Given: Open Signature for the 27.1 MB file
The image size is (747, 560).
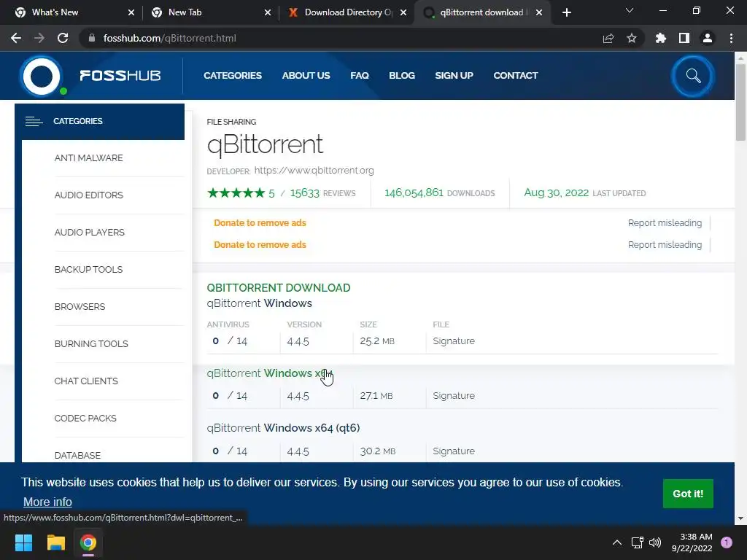Looking at the screenshot, I should tap(454, 396).
